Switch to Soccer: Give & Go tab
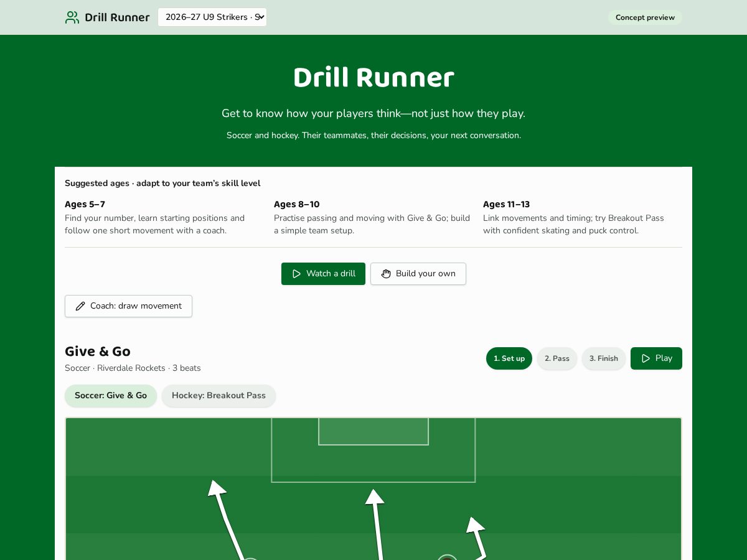The width and height of the screenshot is (747, 560). click(111, 396)
